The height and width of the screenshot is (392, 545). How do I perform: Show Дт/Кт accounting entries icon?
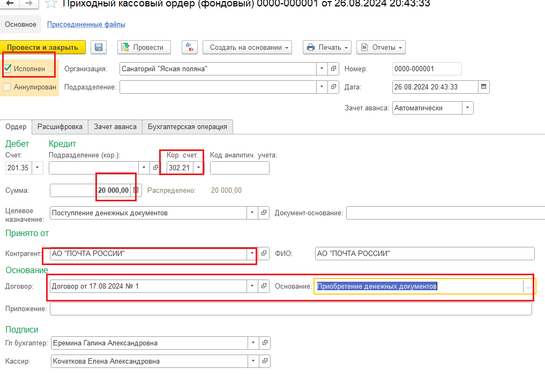(190, 47)
